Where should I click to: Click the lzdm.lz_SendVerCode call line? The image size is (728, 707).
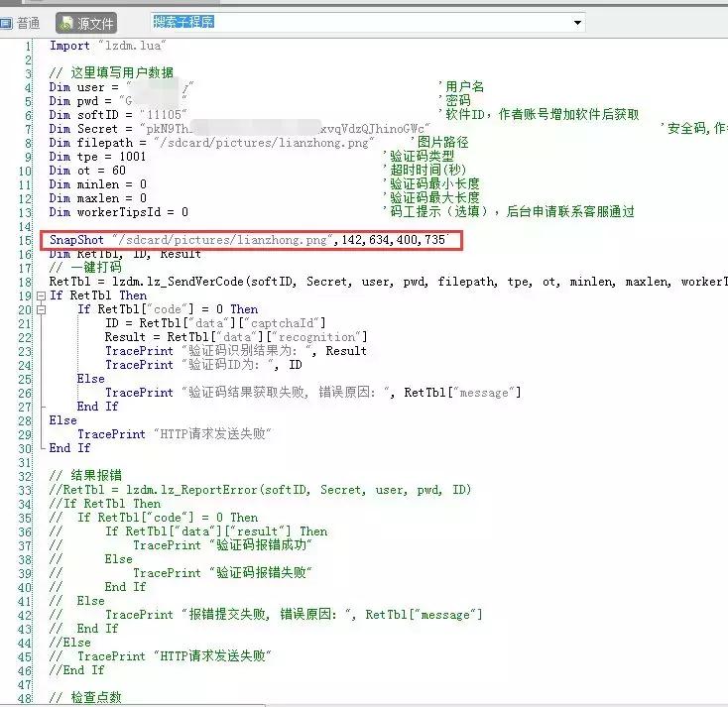pos(388,282)
